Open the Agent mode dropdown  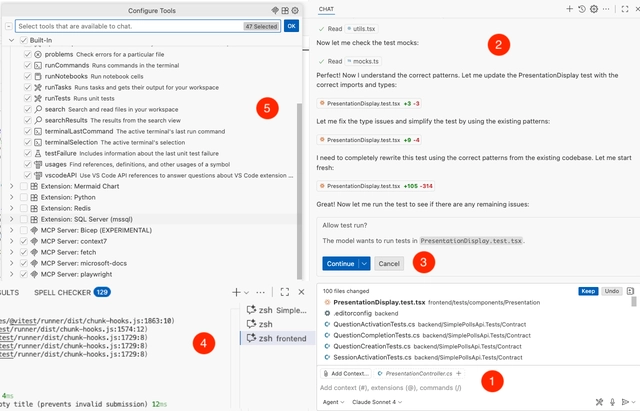pyautogui.click(x=333, y=402)
